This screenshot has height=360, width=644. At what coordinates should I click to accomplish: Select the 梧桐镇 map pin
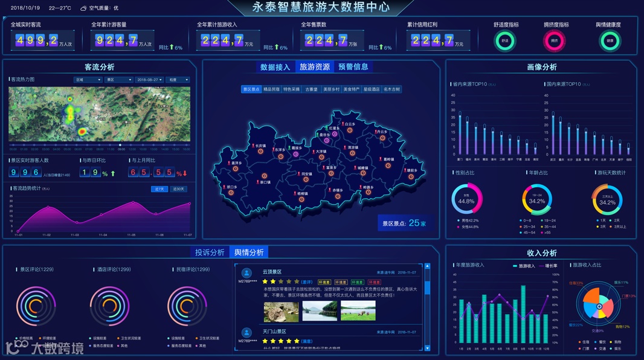295,193
